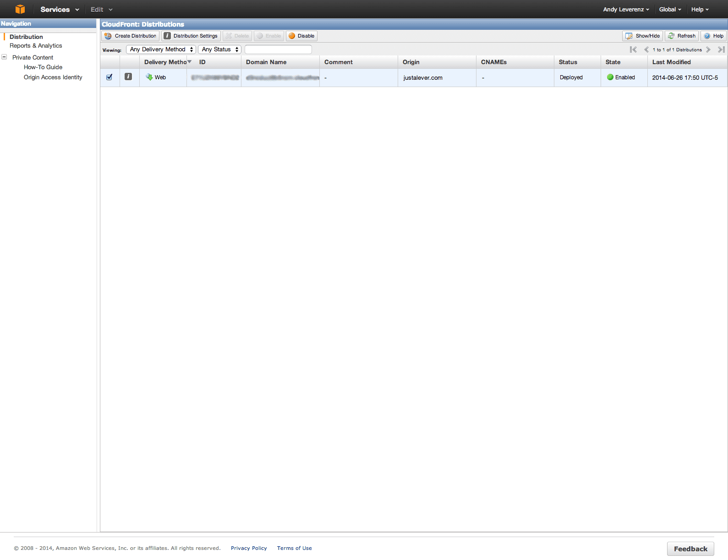Open the Services menu
Viewport: 728px width, 560px height.
click(x=60, y=10)
